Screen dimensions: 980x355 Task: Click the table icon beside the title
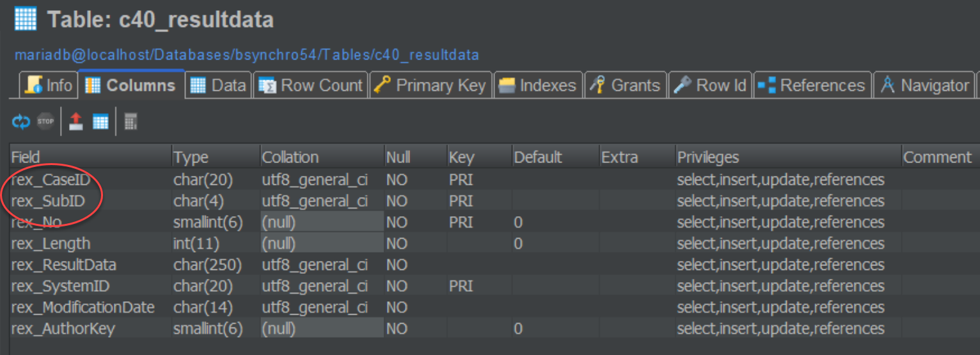pos(26,19)
